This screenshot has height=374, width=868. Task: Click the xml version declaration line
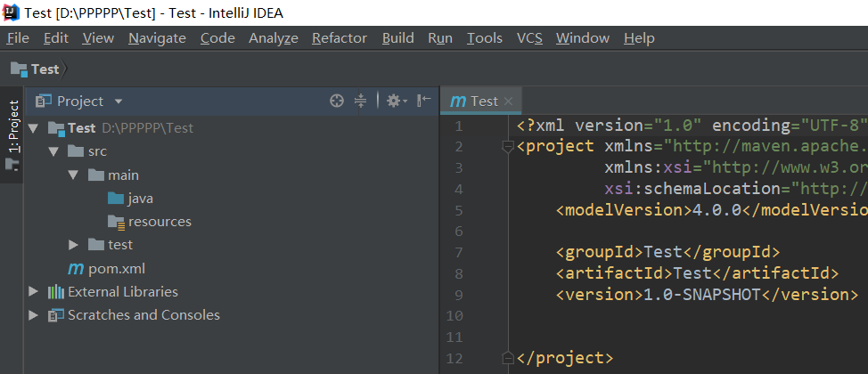[692, 126]
